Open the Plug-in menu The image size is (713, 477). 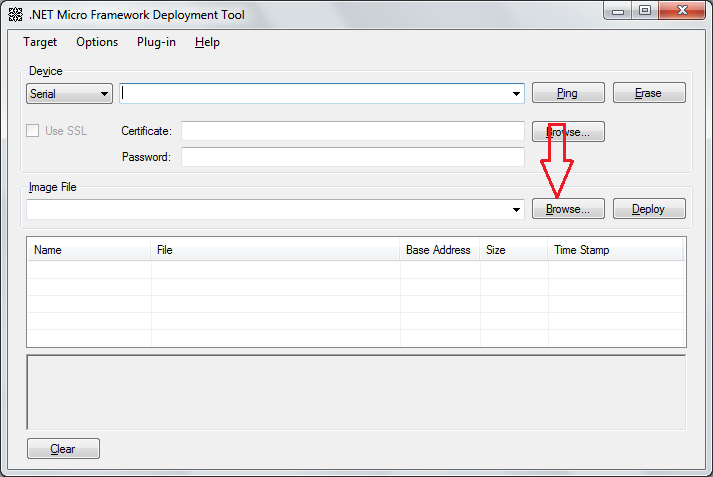(156, 42)
